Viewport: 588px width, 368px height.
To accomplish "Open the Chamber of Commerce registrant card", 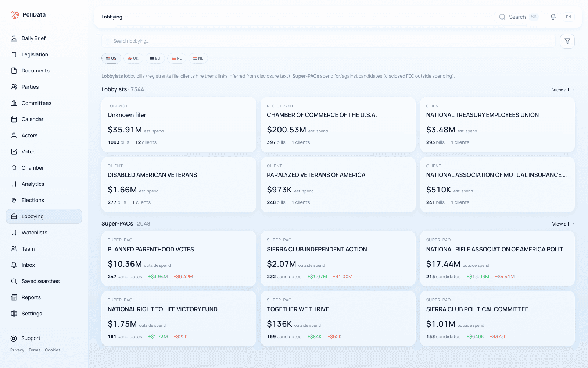I will coord(338,124).
